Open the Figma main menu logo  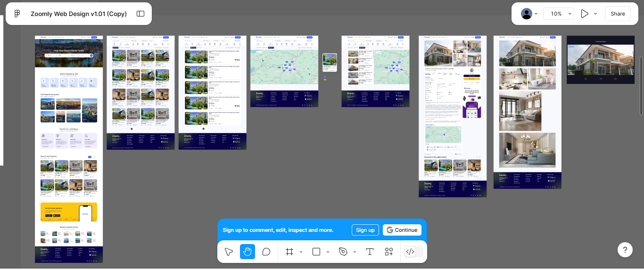coord(17,14)
